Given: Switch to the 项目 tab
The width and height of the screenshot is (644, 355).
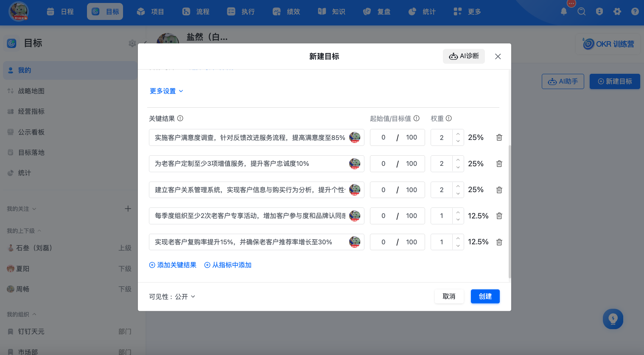Looking at the screenshot, I should (x=150, y=11).
